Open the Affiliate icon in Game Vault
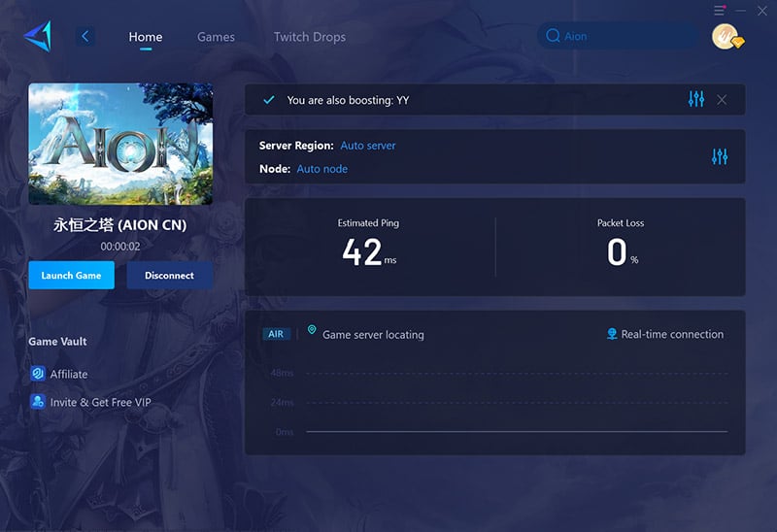 38,374
